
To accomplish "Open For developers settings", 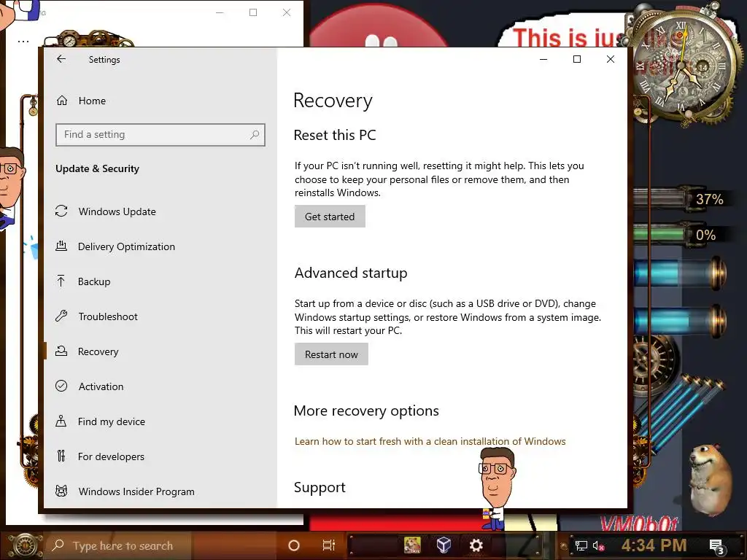I will coord(111,456).
